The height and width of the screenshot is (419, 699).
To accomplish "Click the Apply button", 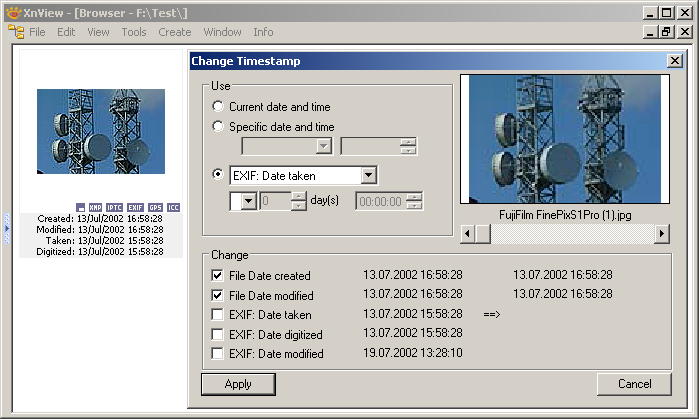I will [x=238, y=384].
